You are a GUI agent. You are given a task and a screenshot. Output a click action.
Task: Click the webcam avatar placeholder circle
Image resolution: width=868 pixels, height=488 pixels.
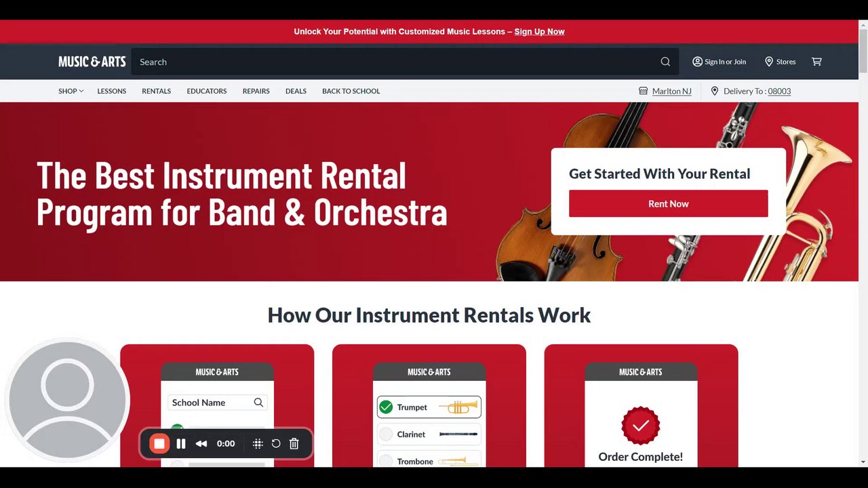[x=67, y=400]
